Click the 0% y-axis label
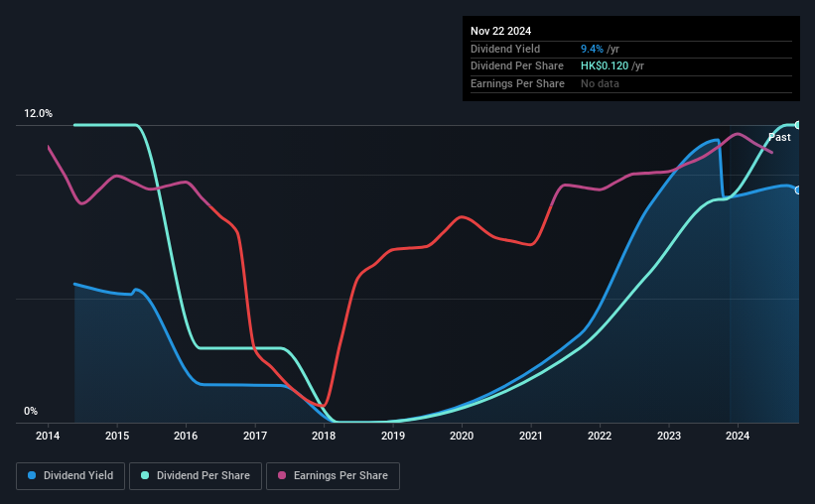This screenshot has height=504, width=815. point(31,411)
